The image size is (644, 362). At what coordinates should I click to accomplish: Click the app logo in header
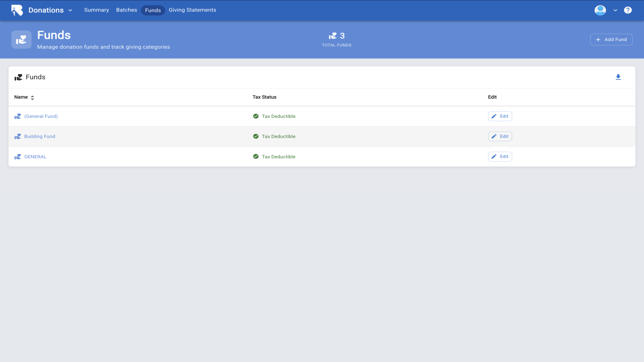(x=17, y=10)
